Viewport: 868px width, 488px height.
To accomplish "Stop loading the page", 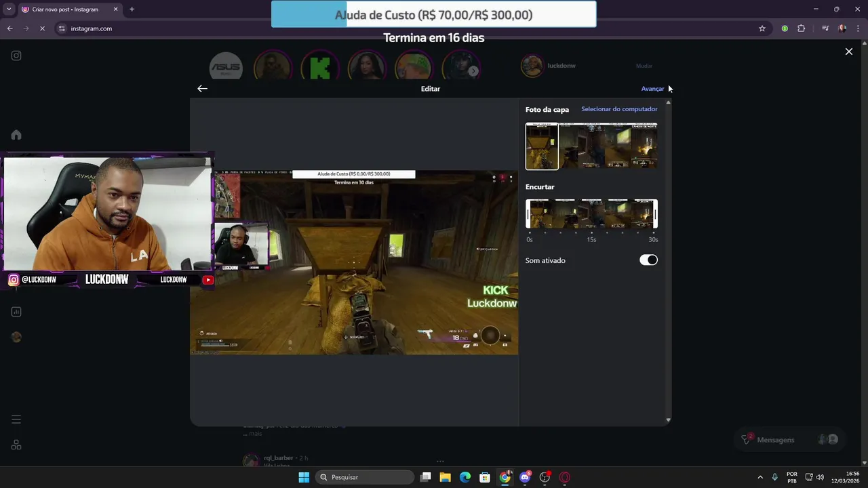I will (42, 28).
